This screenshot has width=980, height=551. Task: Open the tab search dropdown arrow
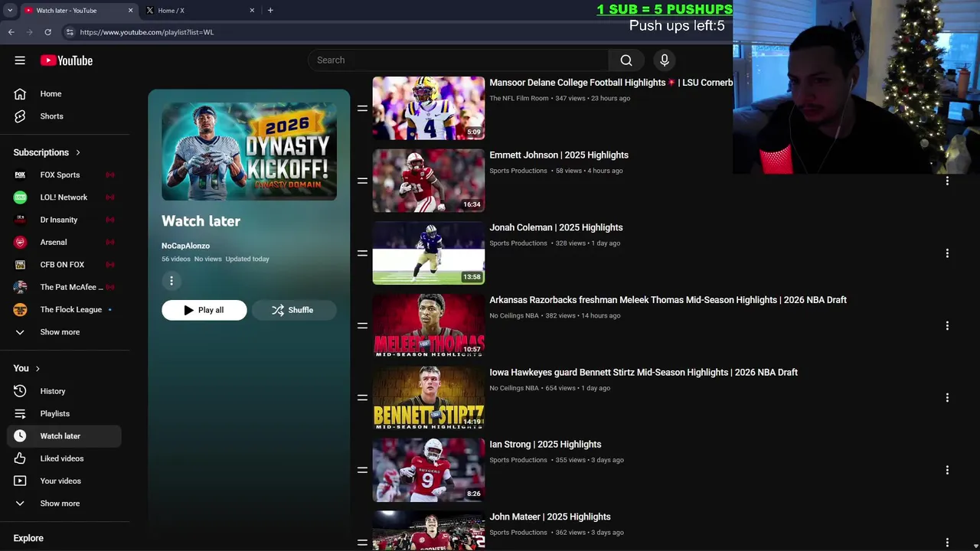point(10,10)
